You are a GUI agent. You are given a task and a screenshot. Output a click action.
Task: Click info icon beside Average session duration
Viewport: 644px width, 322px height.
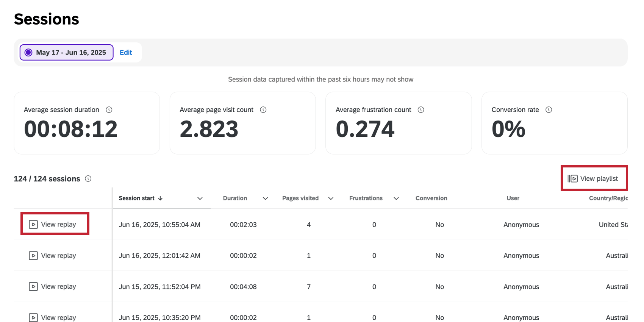click(x=109, y=110)
